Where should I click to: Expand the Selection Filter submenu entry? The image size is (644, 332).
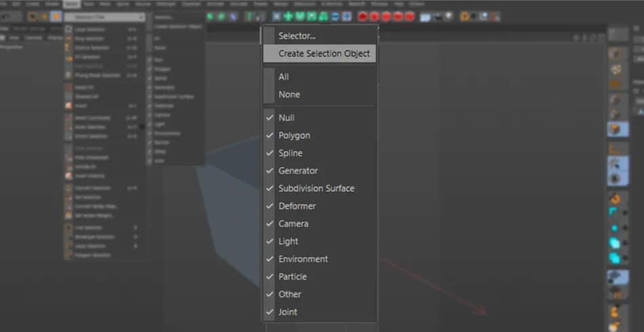coord(104,17)
